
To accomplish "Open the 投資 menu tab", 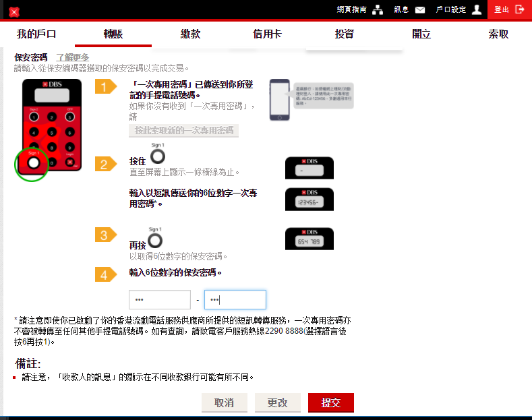I will (x=344, y=34).
